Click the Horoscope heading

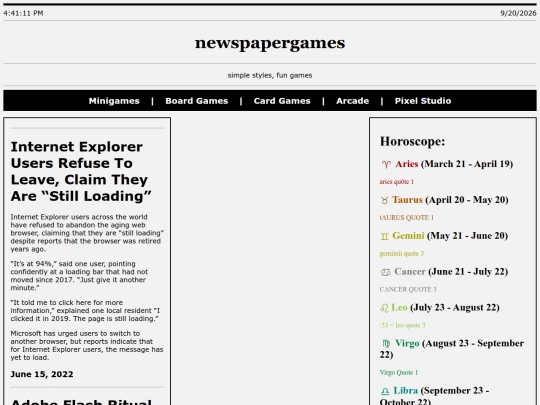(412, 141)
